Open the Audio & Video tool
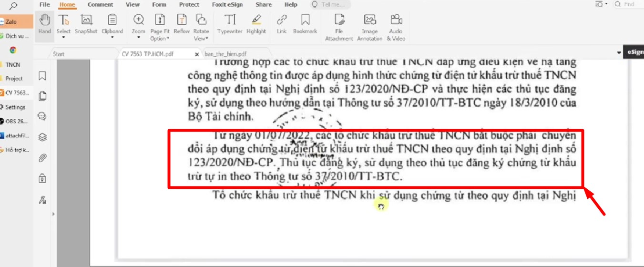The width and height of the screenshot is (644, 267). point(396,27)
